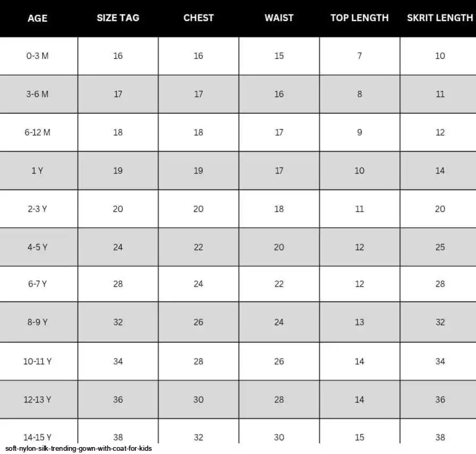Select the 0-3 M age cell
This screenshot has width=476, height=454.
37,56
